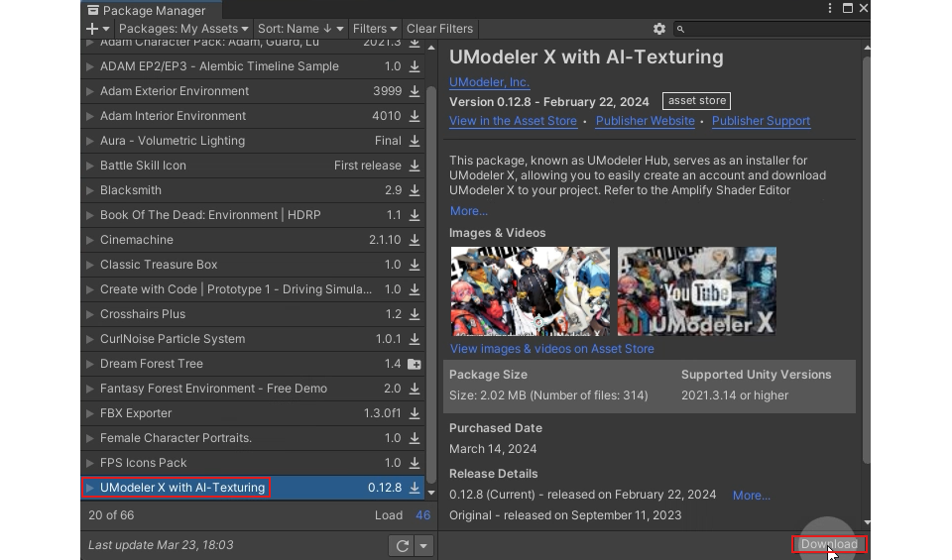Open View in the Asset Store link

(x=513, y=121)
